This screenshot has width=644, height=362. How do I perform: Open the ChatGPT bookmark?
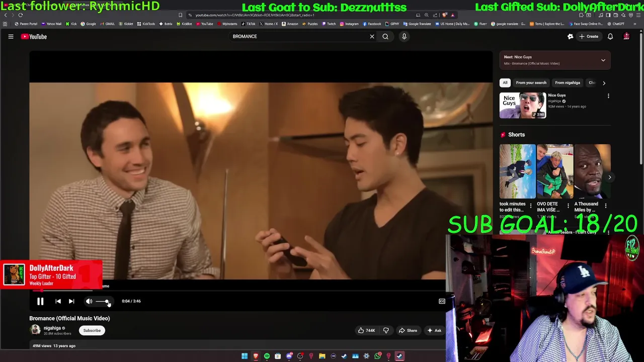pos(616,24)
